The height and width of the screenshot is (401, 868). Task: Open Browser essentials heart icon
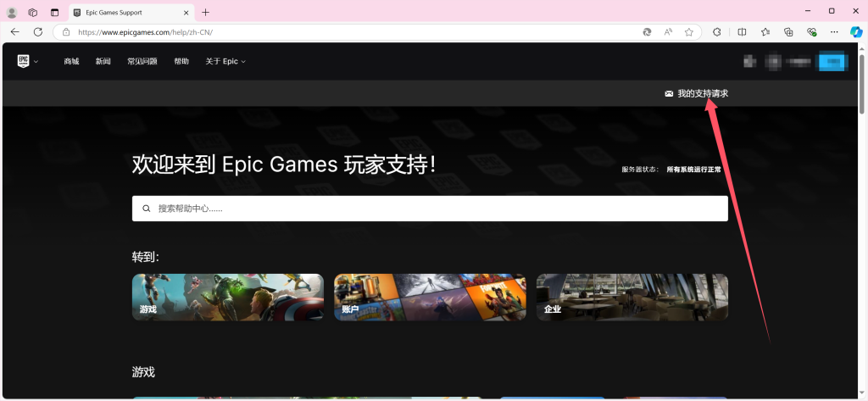812,32
